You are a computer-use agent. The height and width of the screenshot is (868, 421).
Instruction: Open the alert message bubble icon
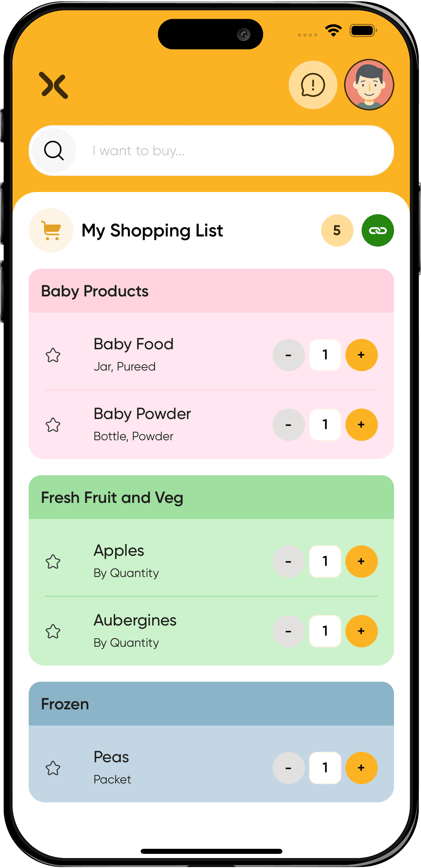[x=313, y=85]
